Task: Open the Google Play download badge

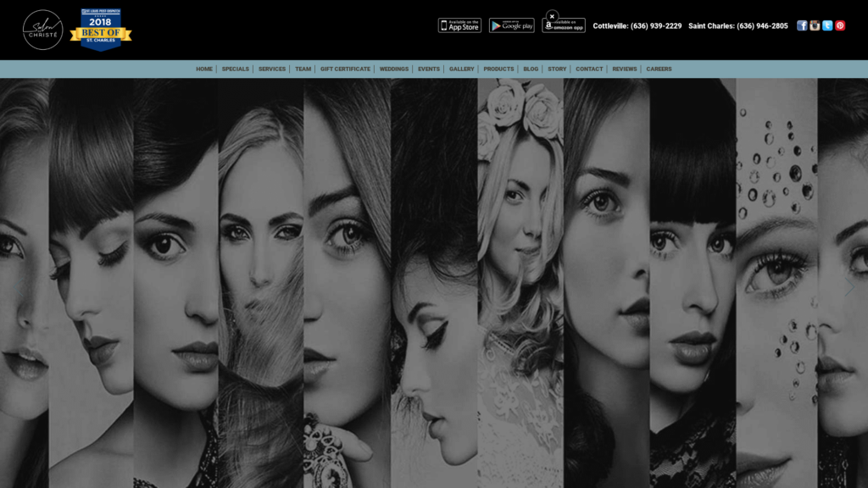Action: point(511,25)
